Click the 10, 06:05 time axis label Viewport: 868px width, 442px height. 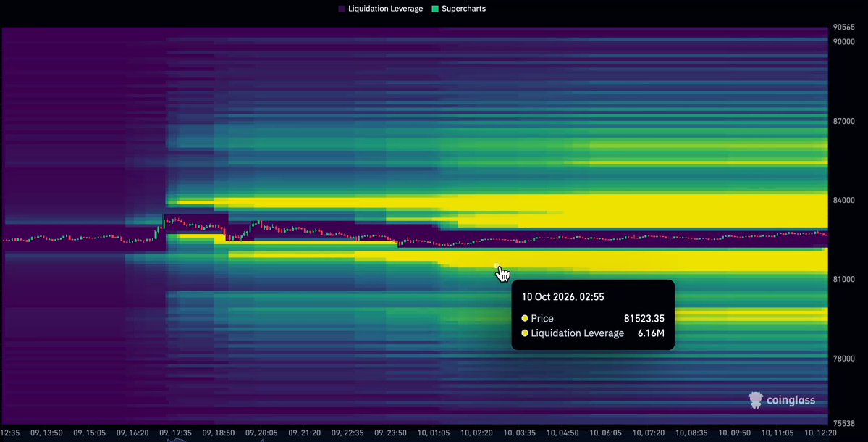pos(605,433)
